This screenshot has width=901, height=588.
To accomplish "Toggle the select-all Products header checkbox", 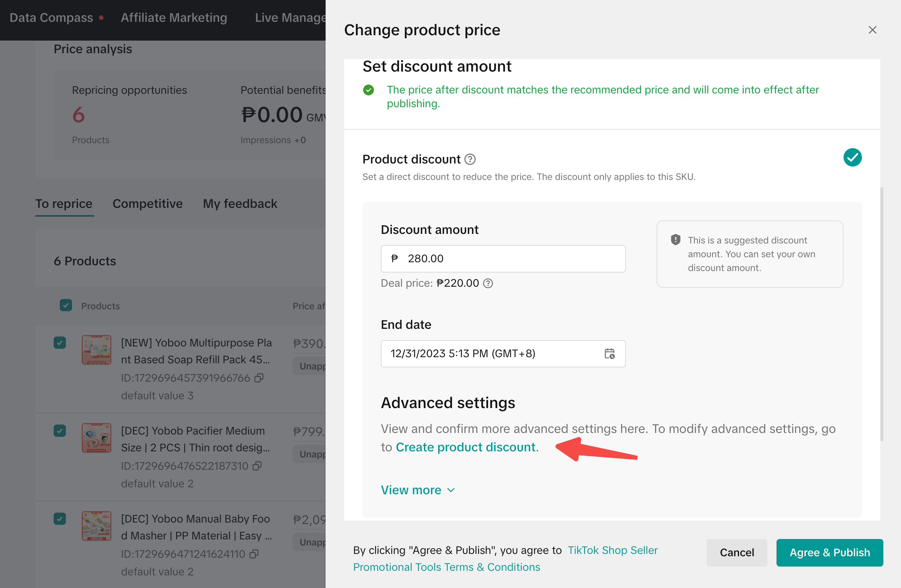I will click(x=66, y=305).
